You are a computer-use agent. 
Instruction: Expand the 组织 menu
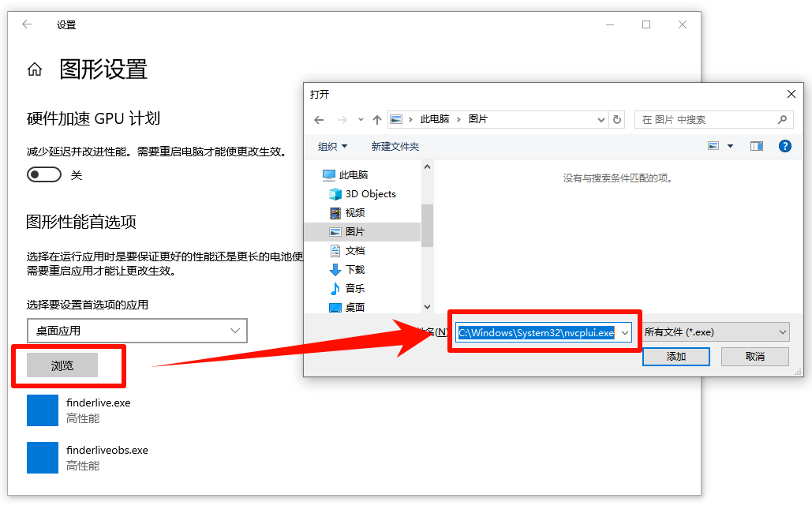tap(332, 146)
